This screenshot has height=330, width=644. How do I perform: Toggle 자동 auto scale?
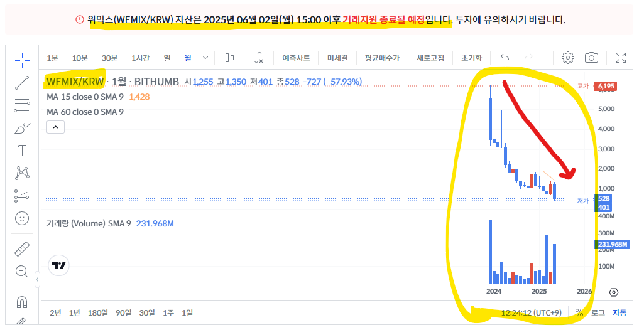619,313
